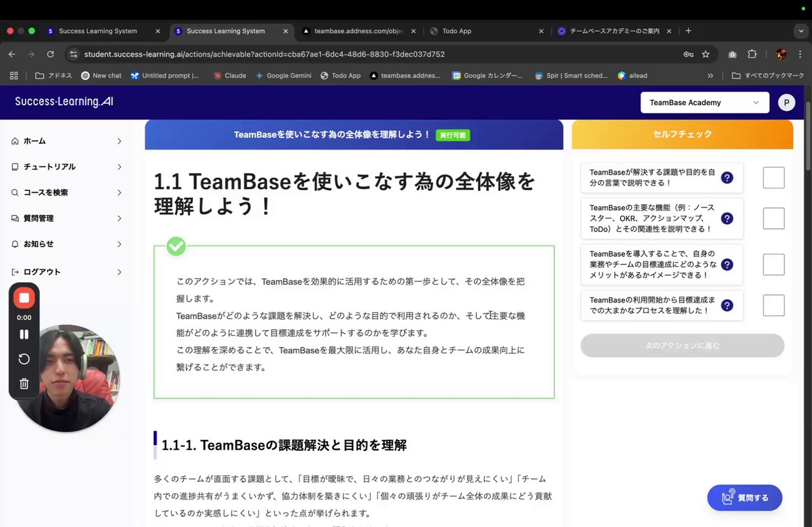Open the Todo App bookmark
812x527 pixels.
point(341,75)
